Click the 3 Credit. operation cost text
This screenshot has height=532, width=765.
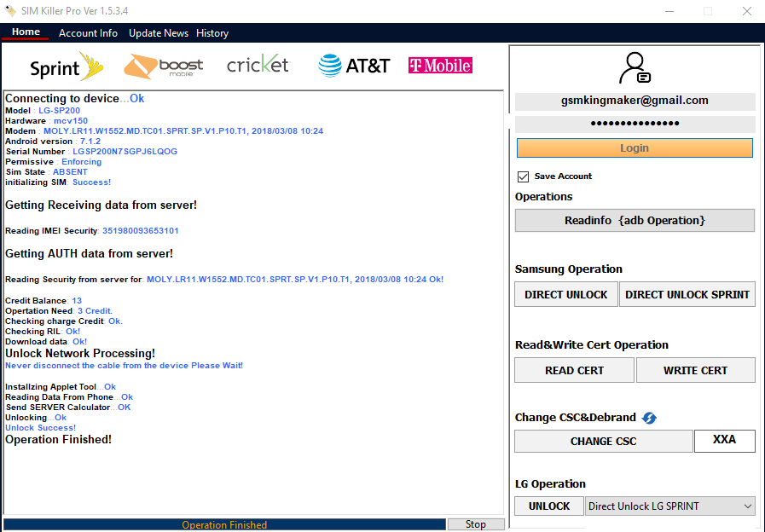click(95, 311)
